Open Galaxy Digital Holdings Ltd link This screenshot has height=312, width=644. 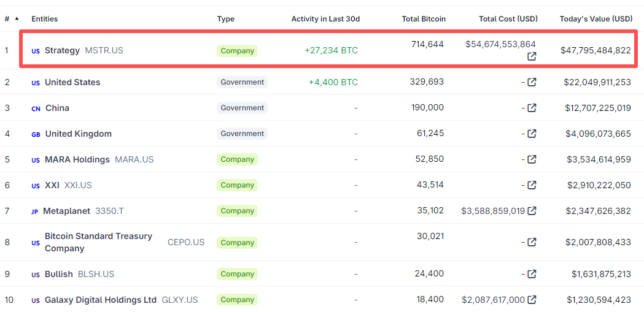point(101,300)
